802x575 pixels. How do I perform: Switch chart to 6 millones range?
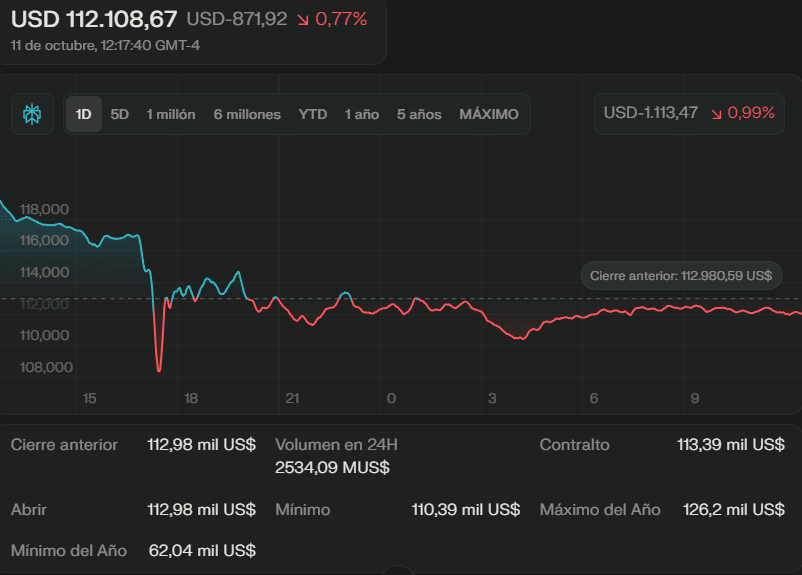click(247, 114)
